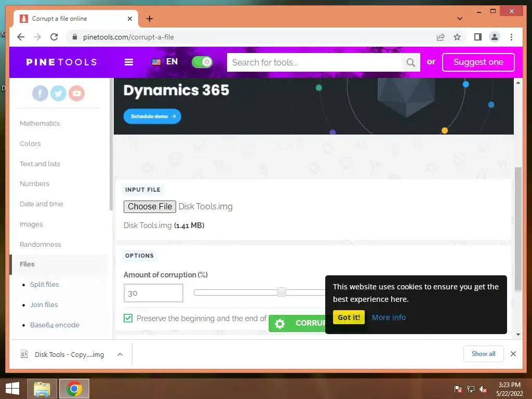This screenshot has width=532, height=399.
Task: Close the Corrupt a file online tab
Action: click(x=129, y=19)
